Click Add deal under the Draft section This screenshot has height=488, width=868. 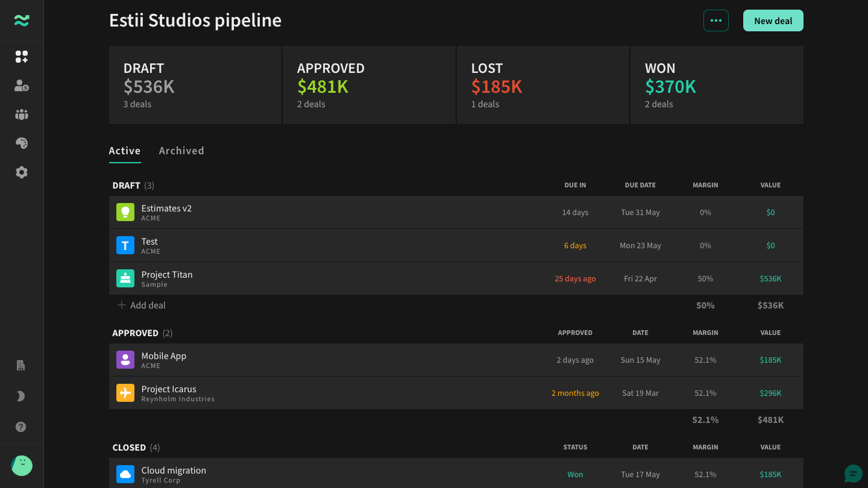[x=142, y=305]
